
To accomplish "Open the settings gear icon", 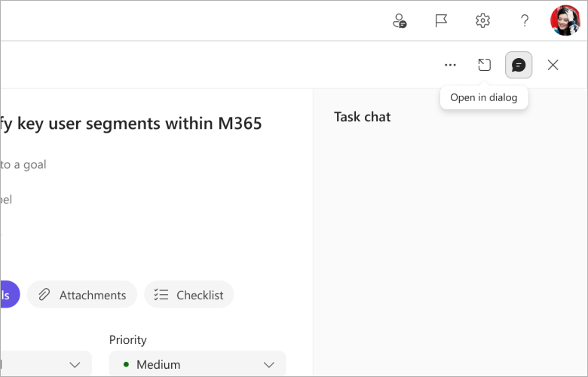I will (482, 20).
